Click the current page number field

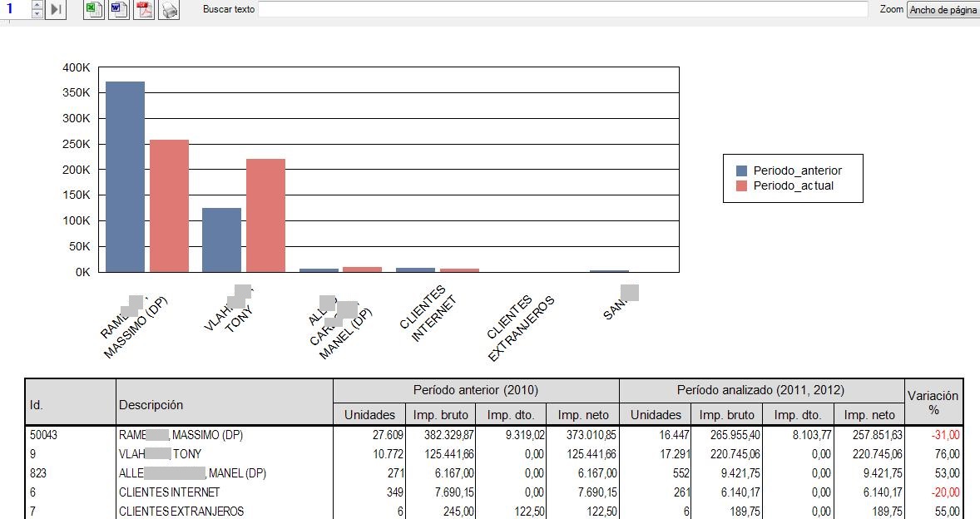click(x=15, y=10)
